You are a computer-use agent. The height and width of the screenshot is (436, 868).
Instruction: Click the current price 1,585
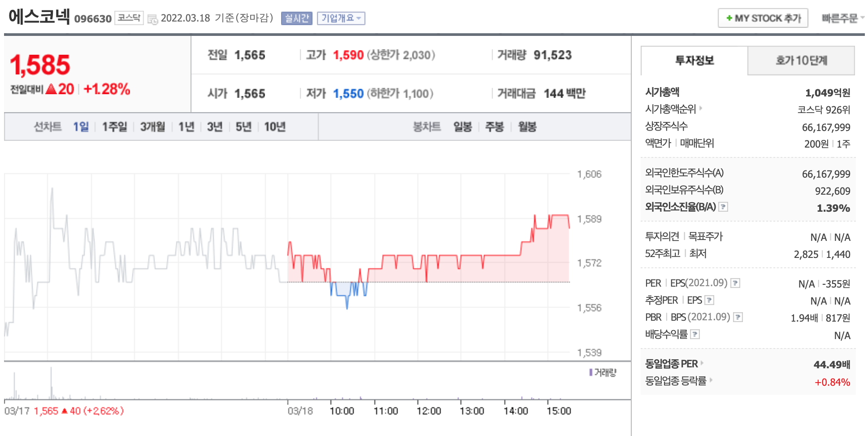40,65
